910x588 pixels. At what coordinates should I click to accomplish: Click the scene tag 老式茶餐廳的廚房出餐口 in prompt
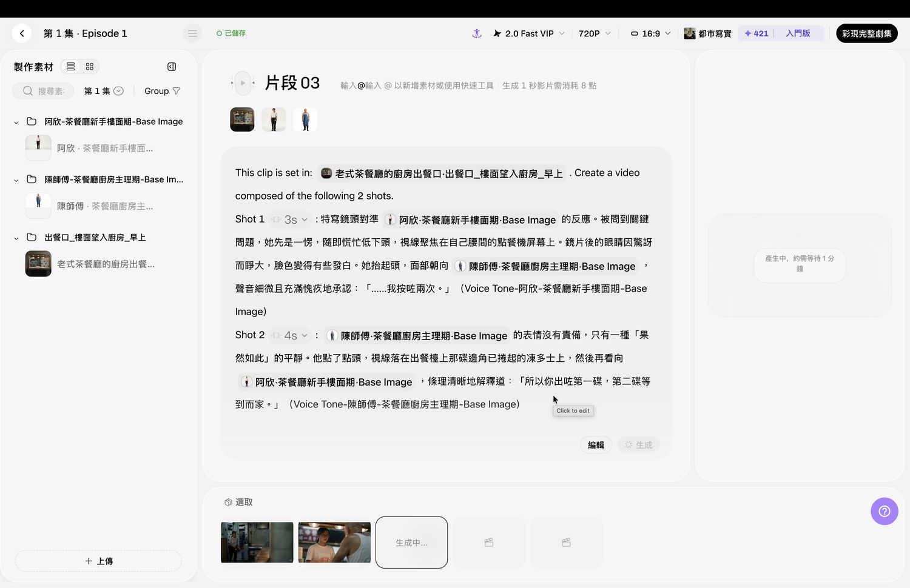(442, 173)
